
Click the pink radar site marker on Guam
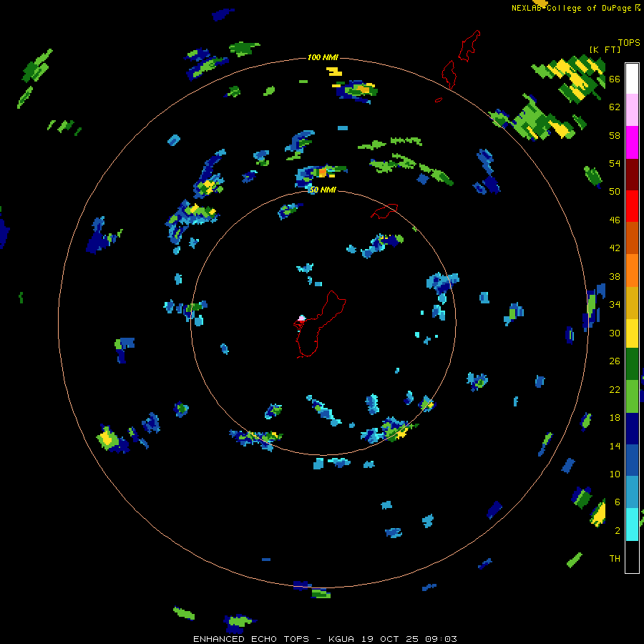click(x=301, y=318)
